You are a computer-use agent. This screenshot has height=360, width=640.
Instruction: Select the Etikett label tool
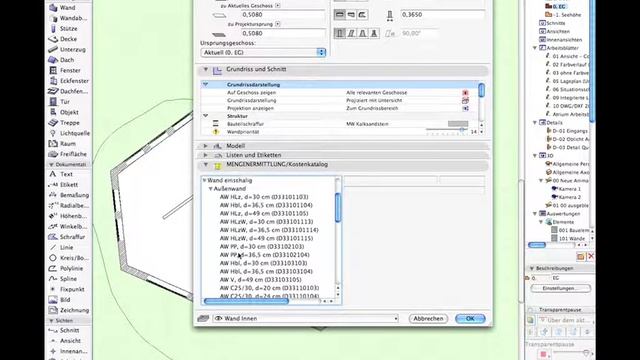pyautogui.click(x=68, y=185)
